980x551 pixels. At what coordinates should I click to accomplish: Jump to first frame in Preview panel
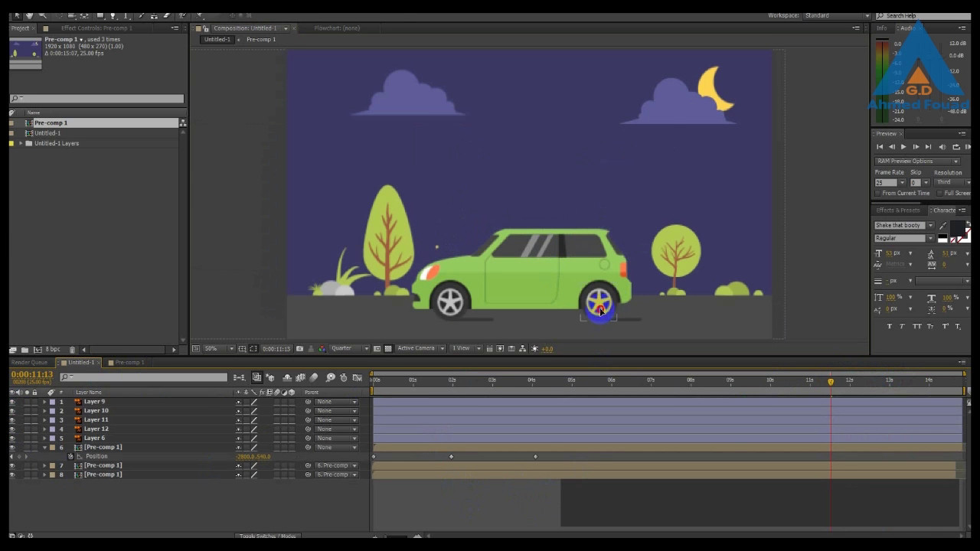tap(880, 147)
